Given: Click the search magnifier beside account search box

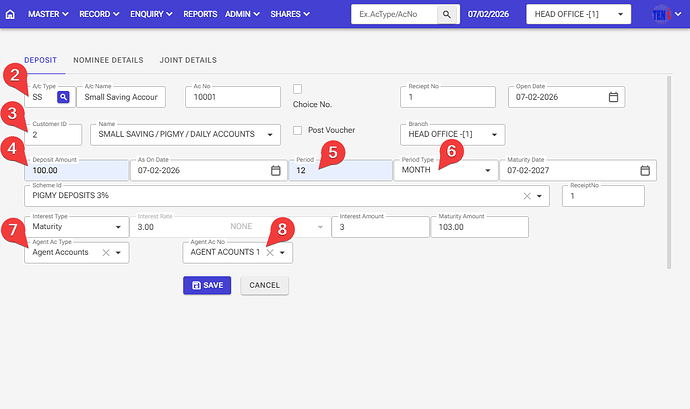Looking at the screenshot, I should tap(448, 15).
